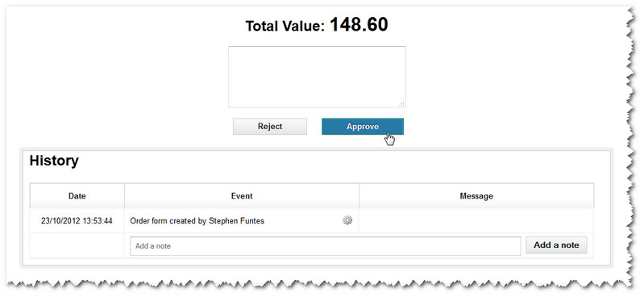Click the 148.60 total amount
Image resolution: width=644 pixels, height=297 pixels.
pyautogui.click(x=359, y=25)
